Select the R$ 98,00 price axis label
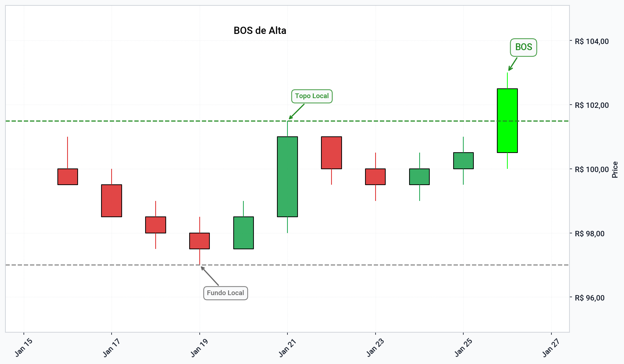The height and width of the screenshot is (364, 624). tap(589, 234)
